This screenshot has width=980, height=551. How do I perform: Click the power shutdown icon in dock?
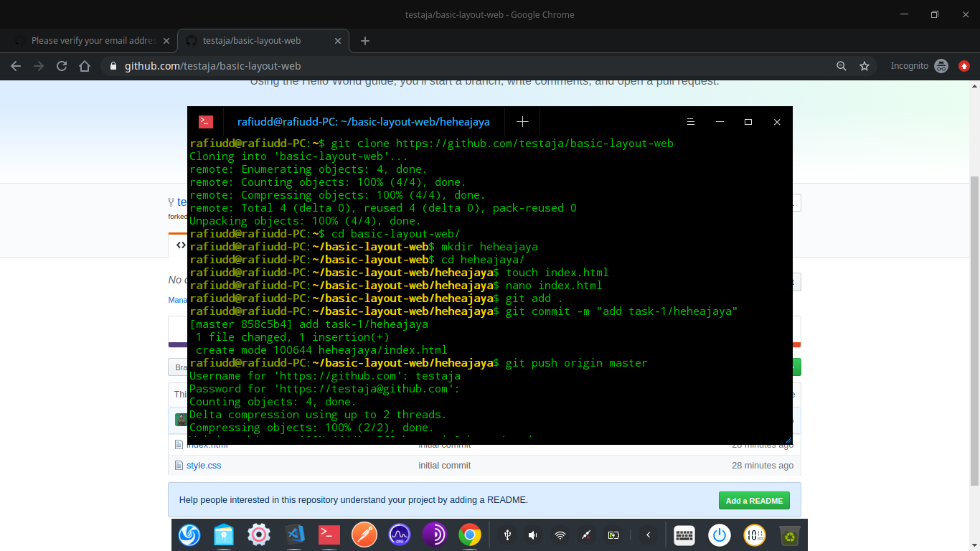tap(720, 534)
